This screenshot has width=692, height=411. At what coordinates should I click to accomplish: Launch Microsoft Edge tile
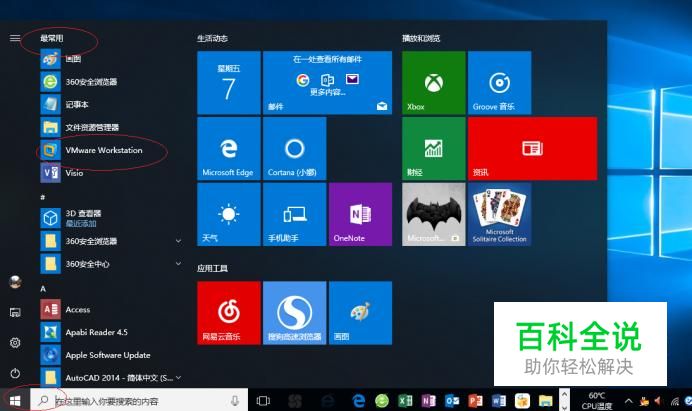click(228, 149)
